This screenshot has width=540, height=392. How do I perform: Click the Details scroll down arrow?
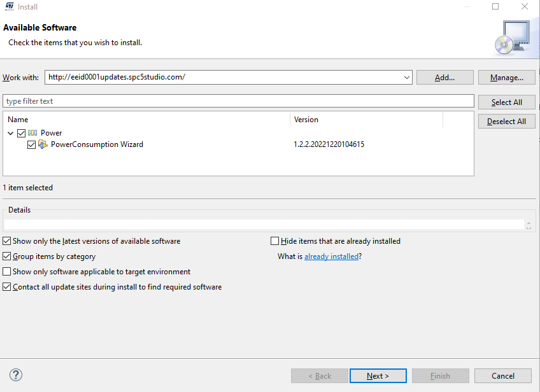pyautogui.click(x=529, y=227)
